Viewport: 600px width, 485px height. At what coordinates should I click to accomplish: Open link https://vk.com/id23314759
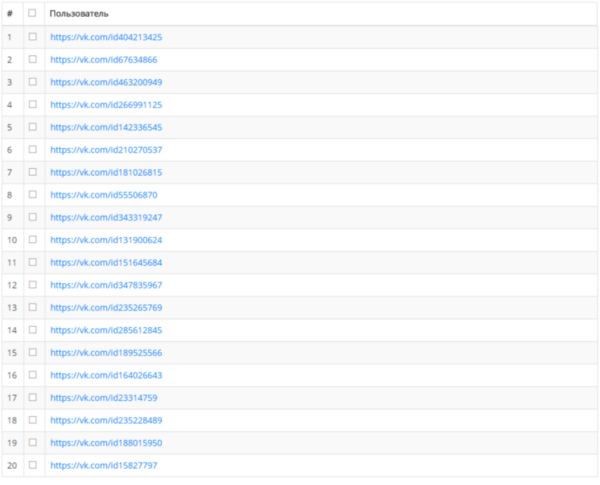104,398
